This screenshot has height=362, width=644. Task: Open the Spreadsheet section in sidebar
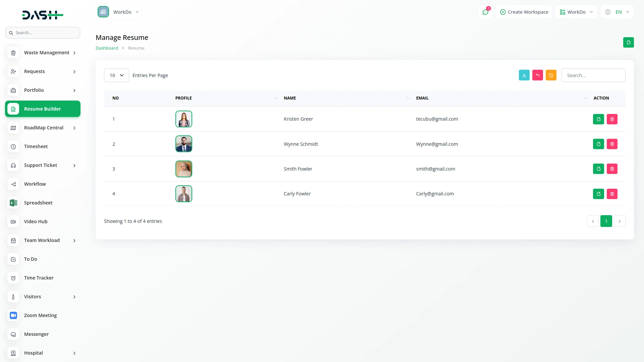(x=38, y=202)
